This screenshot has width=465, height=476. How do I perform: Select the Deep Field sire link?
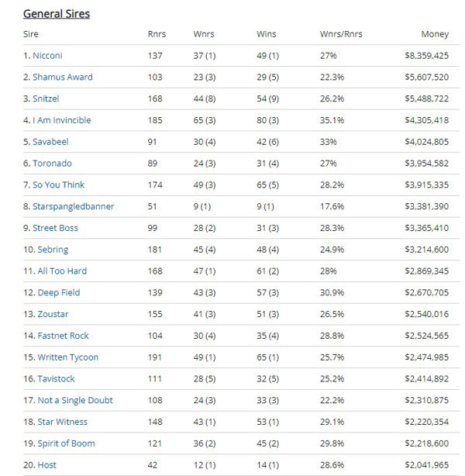[x=58, y=293]
